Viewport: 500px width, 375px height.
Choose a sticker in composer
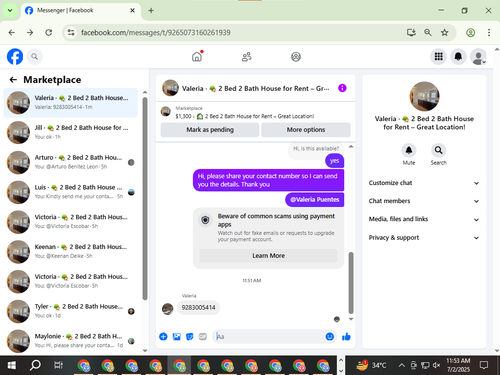(x=190, y=337)
